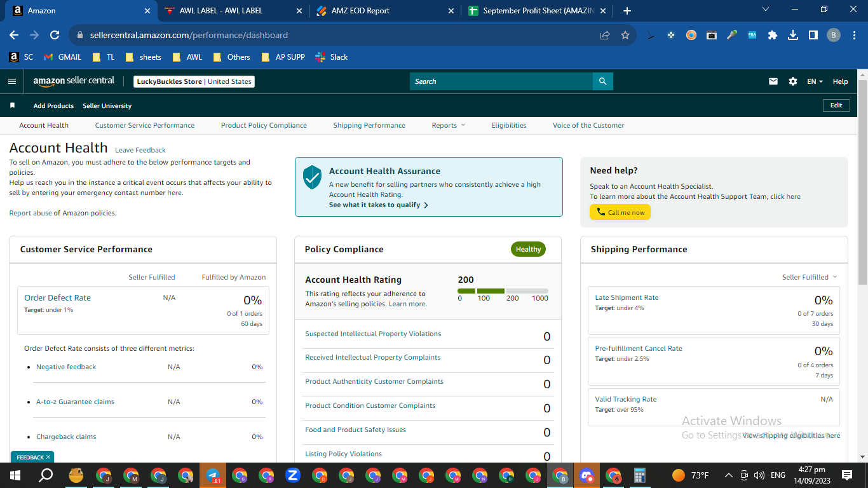Open the Buyer Messages mail icon
Image resolution: width=868 pixels, height=488 pixels.
click(773, 81)
